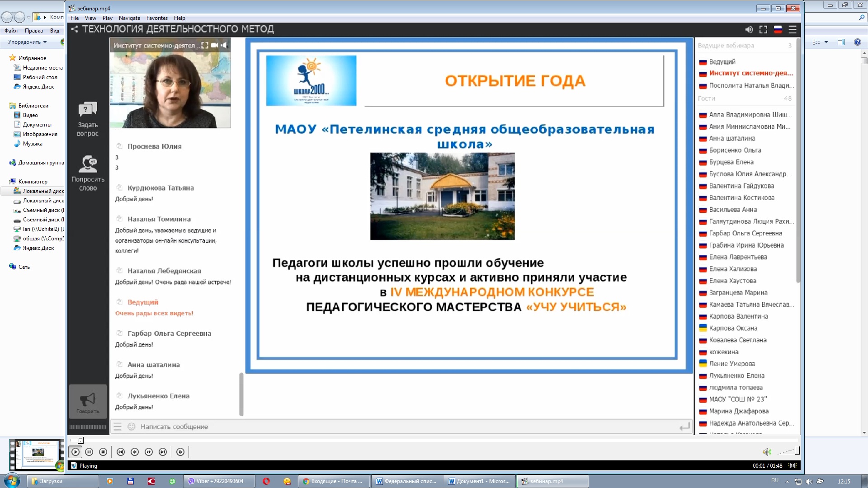This screenshot has width=868, height=488.
Task: Toggle the presenter camera video icon
Action: [215, 45]
